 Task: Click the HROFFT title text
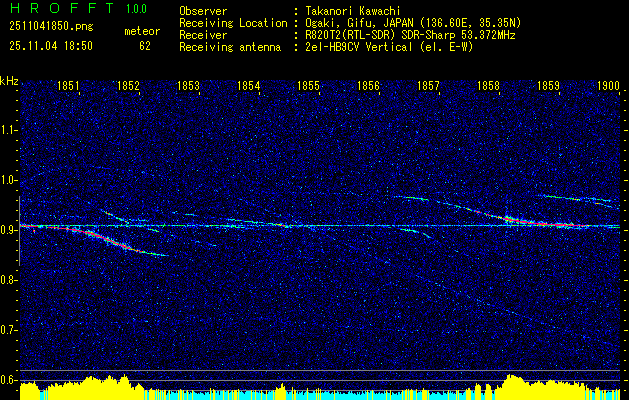62,8
